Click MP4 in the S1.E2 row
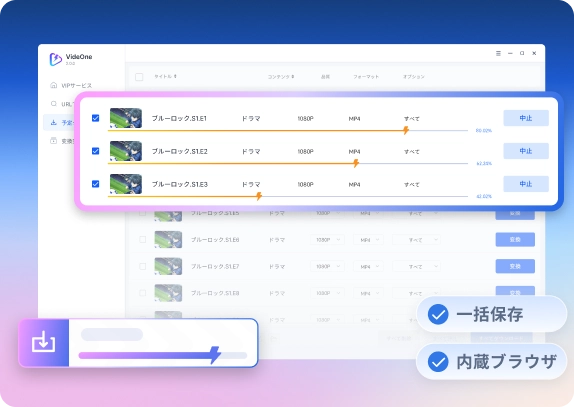This screenshot has height=407, width=574. (x=354, y=152)
